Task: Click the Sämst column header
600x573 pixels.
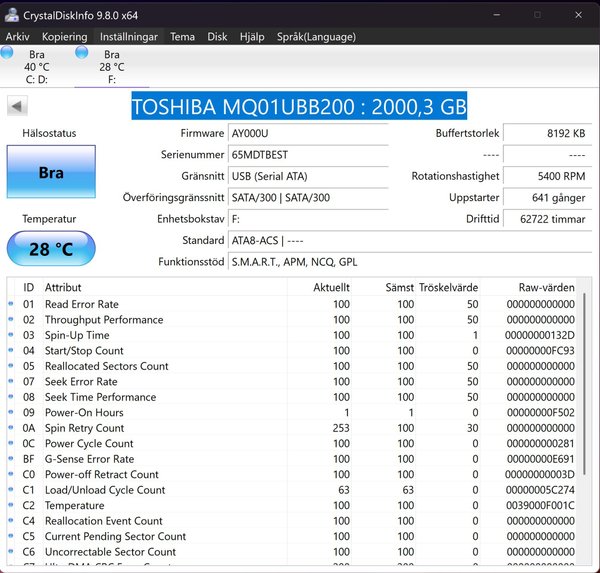Action: pyautogui.click(x=399, y=287)
